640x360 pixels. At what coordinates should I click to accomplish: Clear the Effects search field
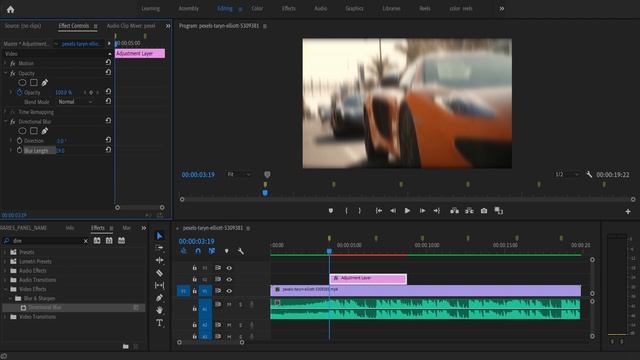coord(86,241)
